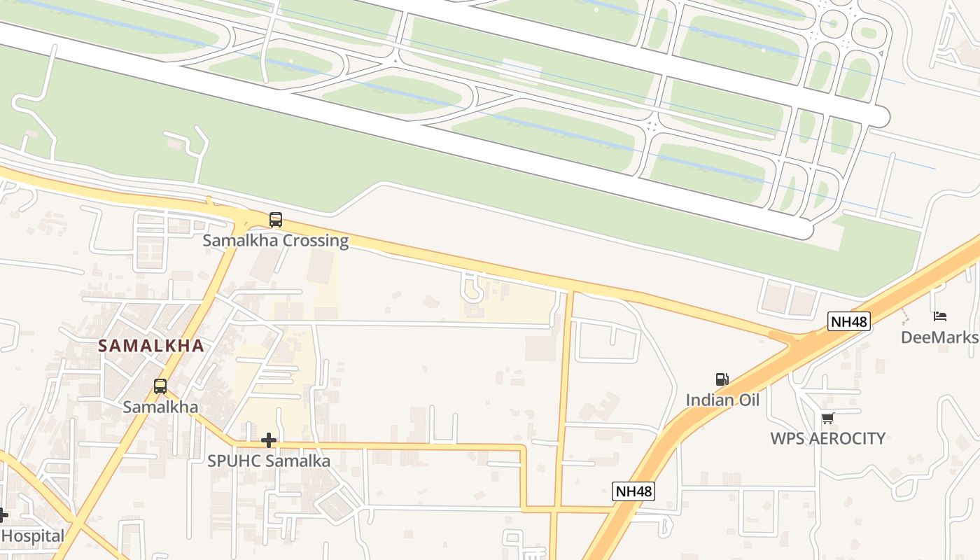Select the WPS AEROCITY shopping cart icon
The image size is (980, 560).
click(827, 418)
